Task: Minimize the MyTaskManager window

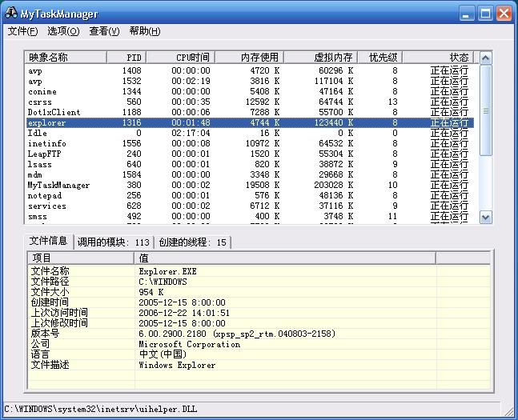Action: tap(467, 14)
